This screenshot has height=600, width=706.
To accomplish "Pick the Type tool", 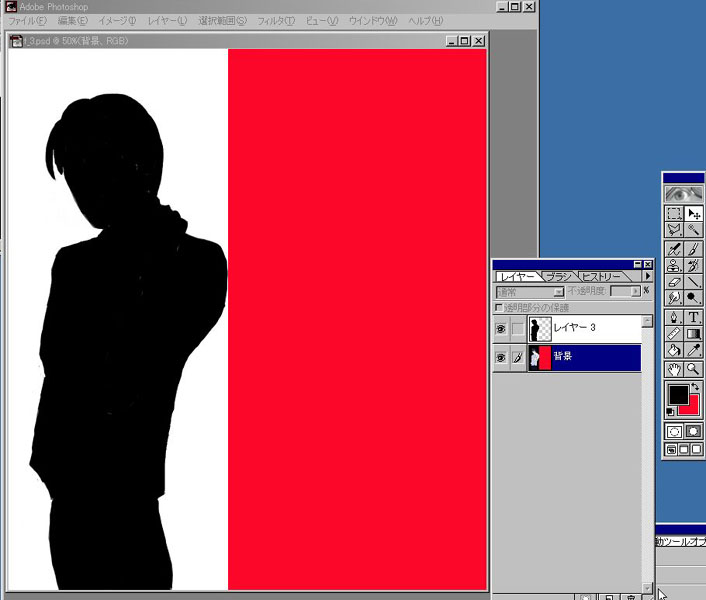I will (694, 317).
